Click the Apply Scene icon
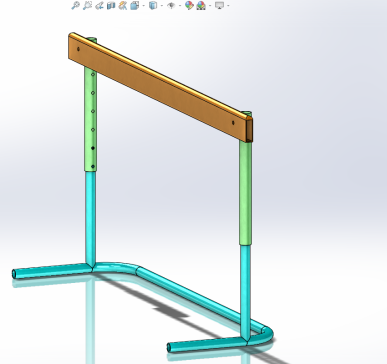 (201, 5)
